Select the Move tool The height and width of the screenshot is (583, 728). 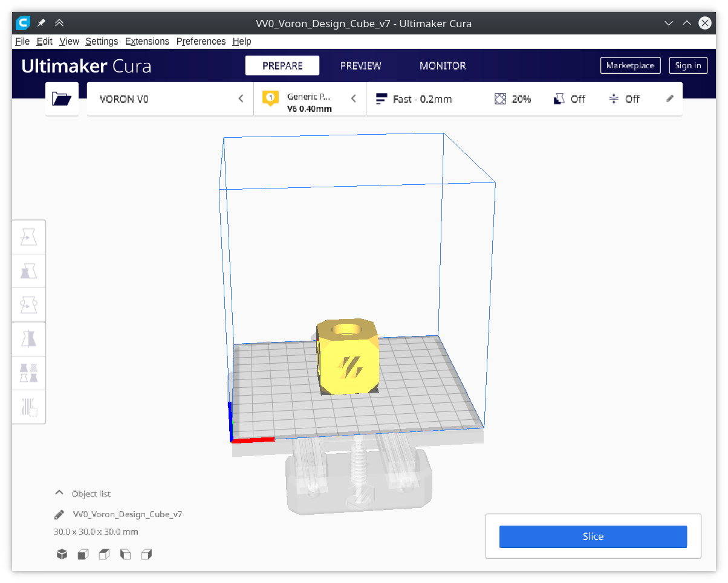coord(28,237)
